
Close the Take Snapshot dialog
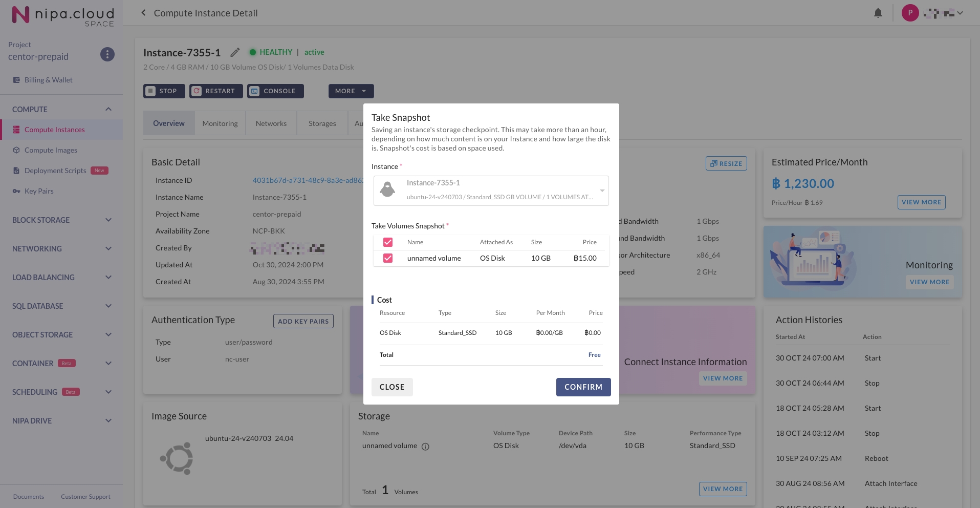392,387
